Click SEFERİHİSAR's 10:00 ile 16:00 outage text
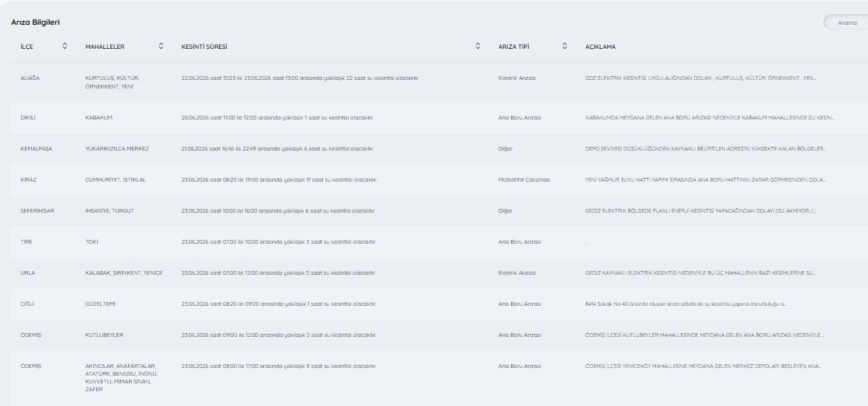This screenshot has height=406, width=868. click(x=279, y=210)
